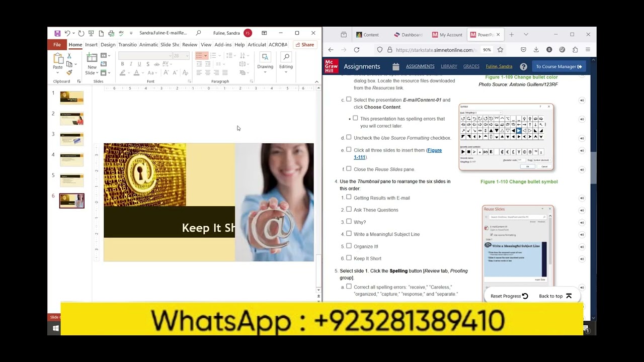Click the 'To Course Manager' button

point(558,66)
